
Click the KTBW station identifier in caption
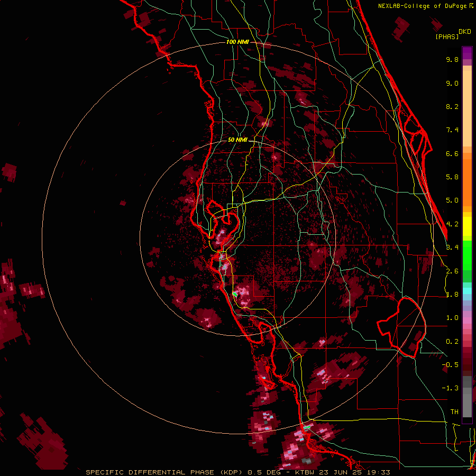tap(305, 472)
